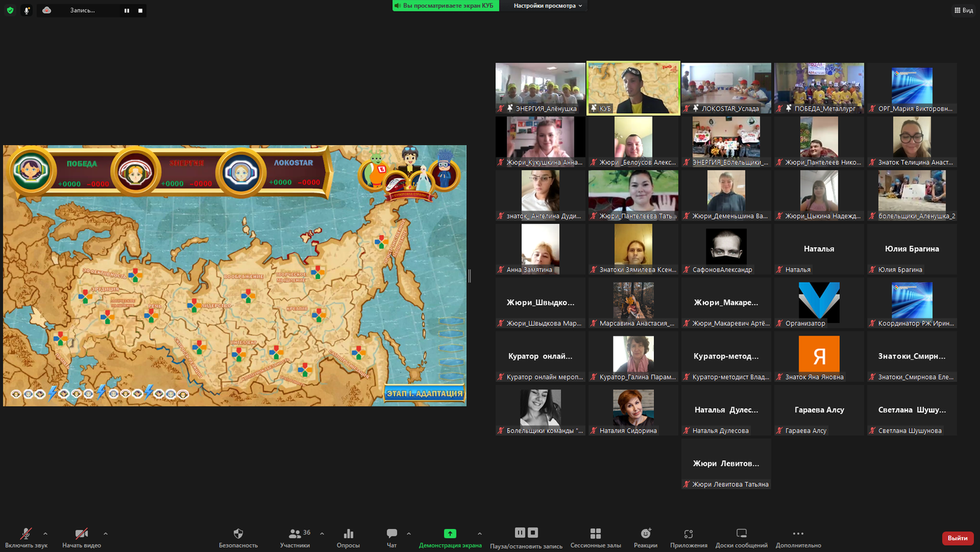Unmute microphone with Включить звук
This screenshot has width=980, height=552.
[26, 534]
